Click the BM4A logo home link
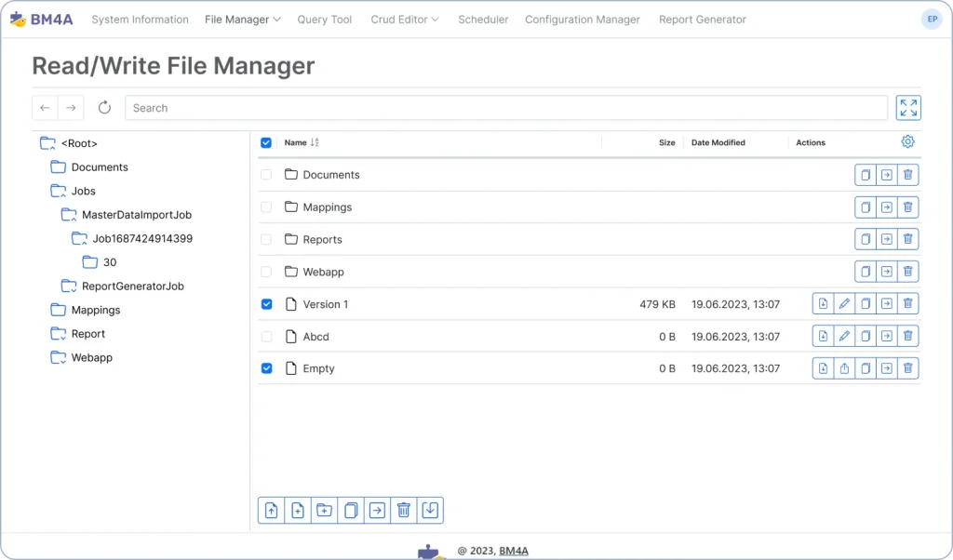The image size is (953, 560). [41, 20]
